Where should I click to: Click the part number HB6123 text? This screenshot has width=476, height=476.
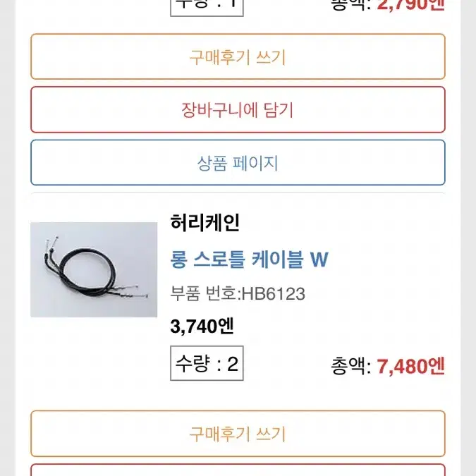(273, 294)
